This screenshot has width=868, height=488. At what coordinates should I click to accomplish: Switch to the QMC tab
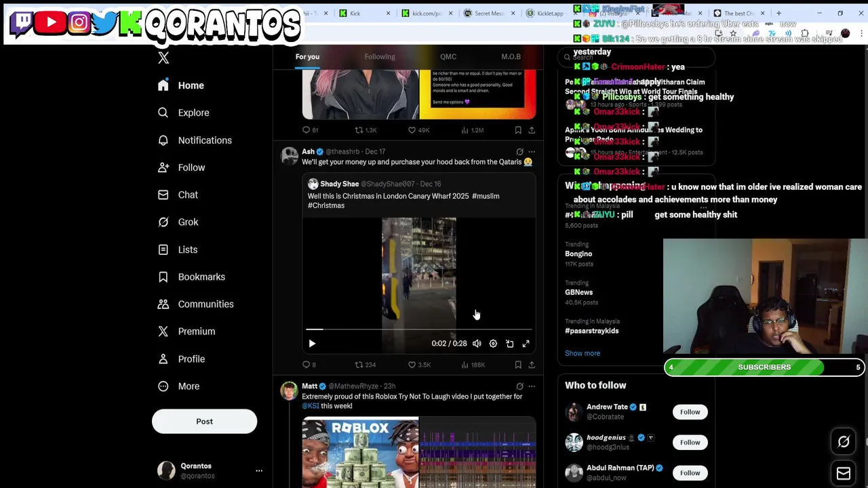(448, 57)
